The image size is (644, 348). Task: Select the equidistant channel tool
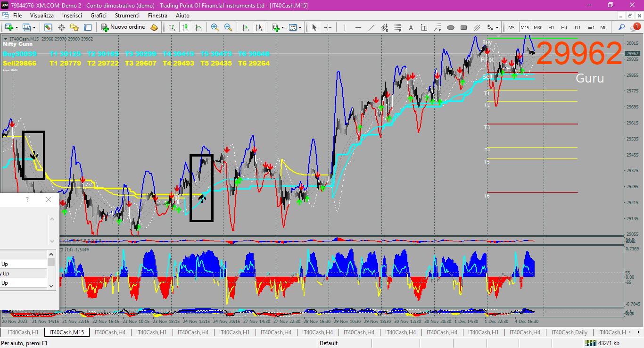384,27
